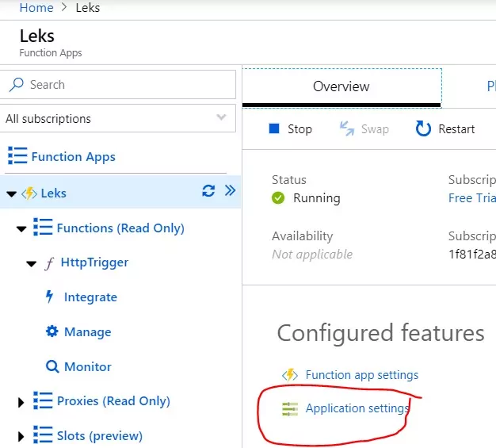Click the Leks page title
Screen dimensions: 496x448
pos(37,36)
